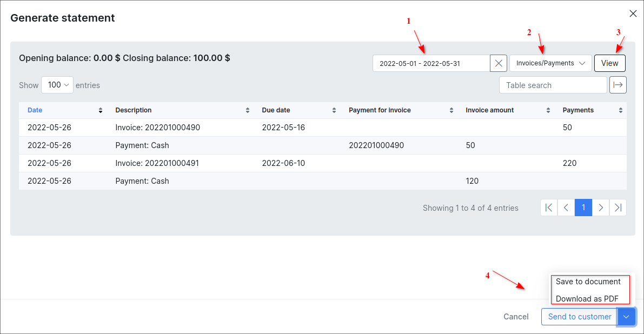Go to previous page arrow
The image size is (644, 334).
[x=566, y=208]
